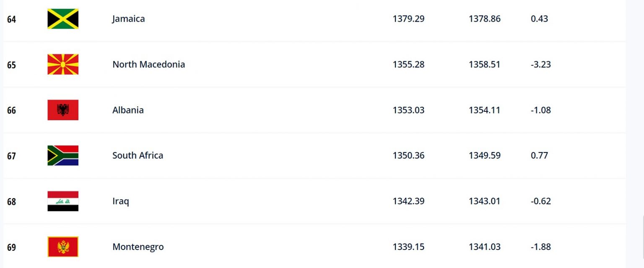The image size is (644, 268).
Task: Click the Albania country name
Action: [128, 110]
